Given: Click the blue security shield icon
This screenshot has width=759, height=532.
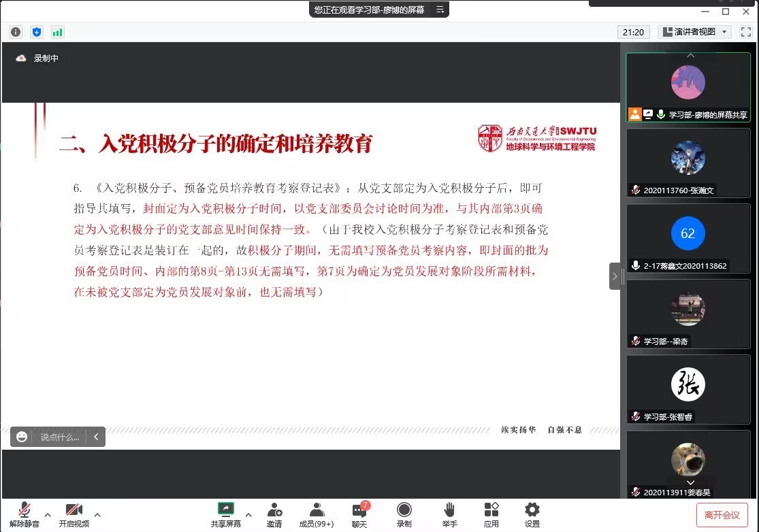Looking at the screenshot, I should [37, 32].
